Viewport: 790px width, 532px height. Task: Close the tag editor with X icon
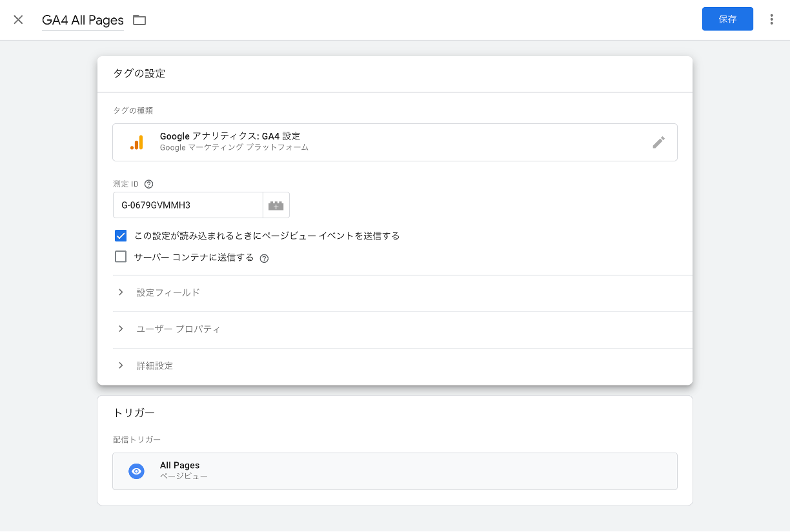[x=18, y=19]
